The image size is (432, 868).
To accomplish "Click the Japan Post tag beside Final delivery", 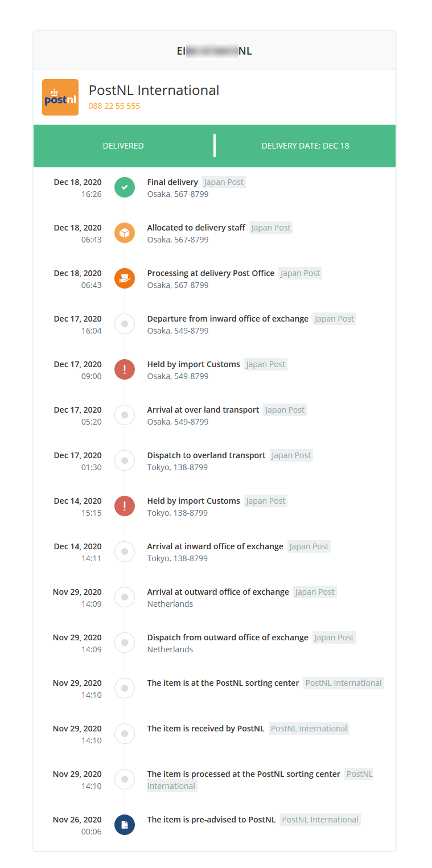I will coord(224,182).
